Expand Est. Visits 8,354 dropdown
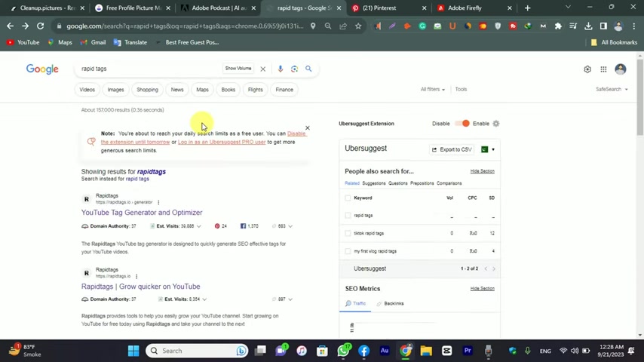Screen dimensions: 644x362 (x=204, y=299)
